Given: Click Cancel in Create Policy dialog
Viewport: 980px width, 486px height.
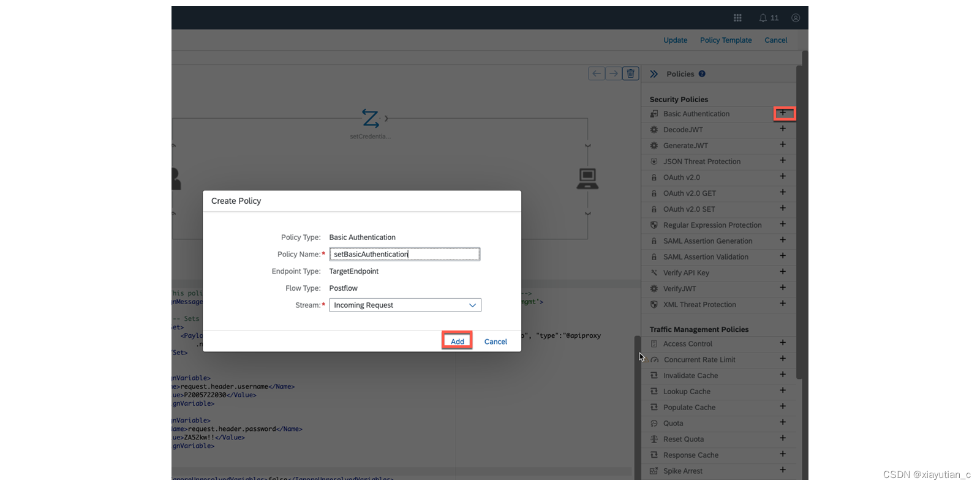Looking at the screenshot, I should 496,342.
